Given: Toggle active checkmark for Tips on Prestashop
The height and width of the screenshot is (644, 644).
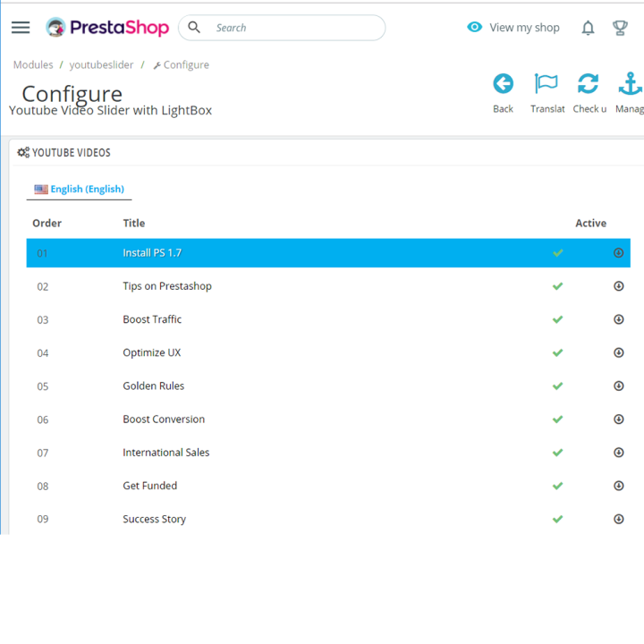Looking at the screenshot, I should tap(557, 286).
